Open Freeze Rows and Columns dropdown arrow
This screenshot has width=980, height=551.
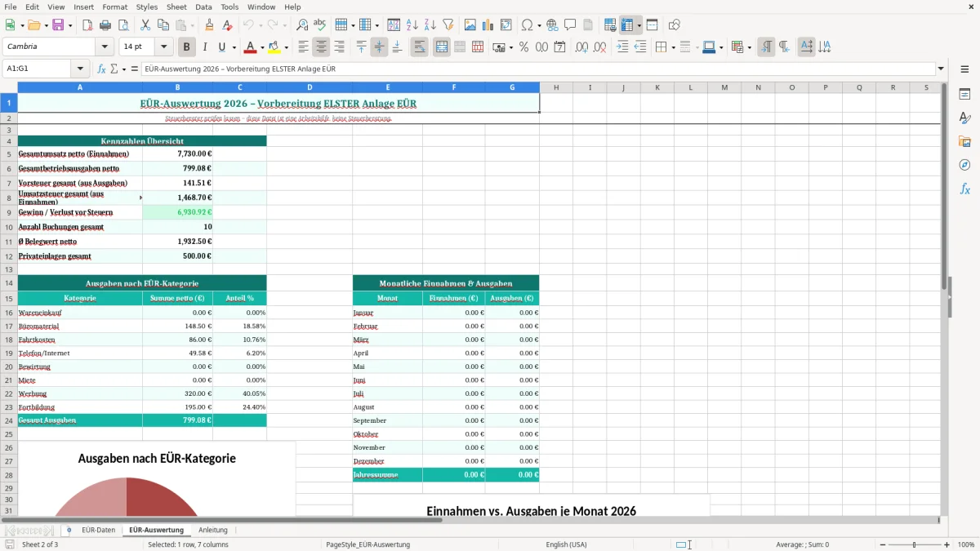click(639, 25)
